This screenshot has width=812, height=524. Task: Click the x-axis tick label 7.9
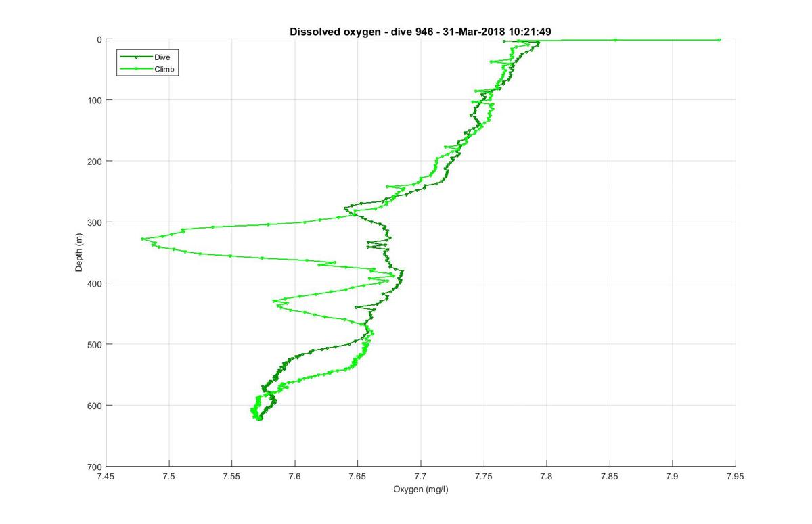[673, 476]
